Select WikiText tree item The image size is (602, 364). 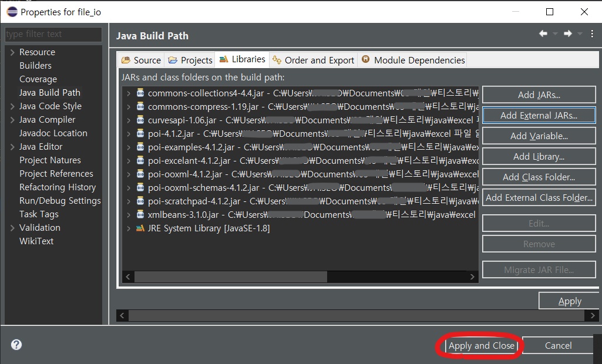(x=36, y=241)
